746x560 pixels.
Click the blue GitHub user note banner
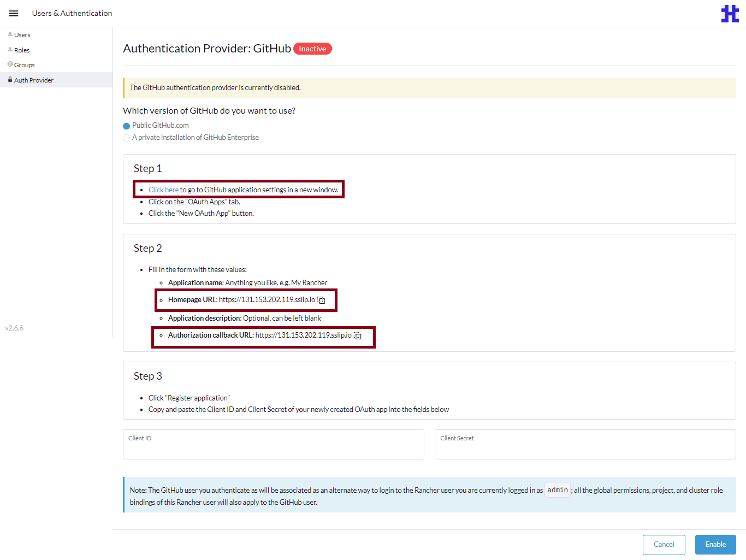click(429, 495)
